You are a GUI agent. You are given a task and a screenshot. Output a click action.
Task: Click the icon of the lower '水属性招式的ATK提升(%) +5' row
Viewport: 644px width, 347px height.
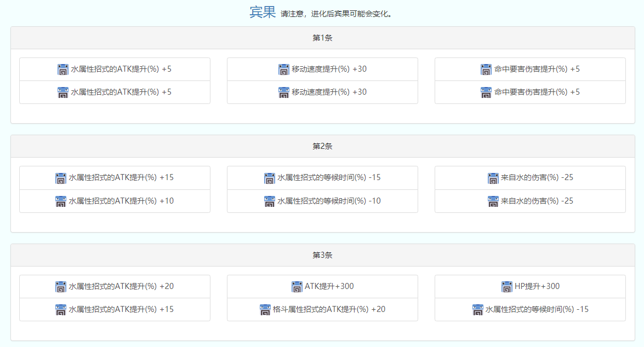point(63,92)
